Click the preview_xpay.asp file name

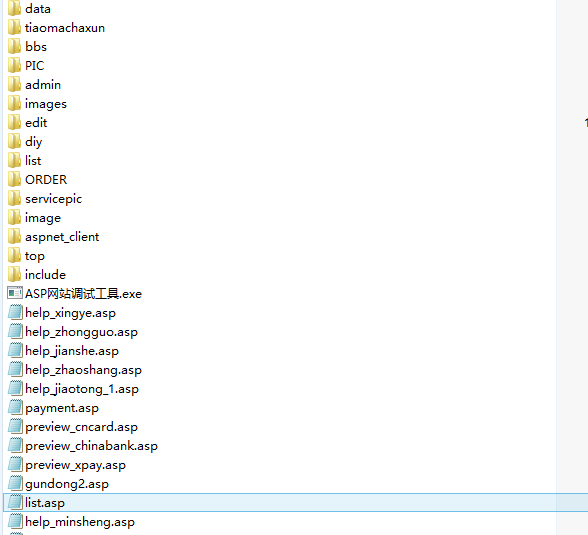click(x=75, y=465)
